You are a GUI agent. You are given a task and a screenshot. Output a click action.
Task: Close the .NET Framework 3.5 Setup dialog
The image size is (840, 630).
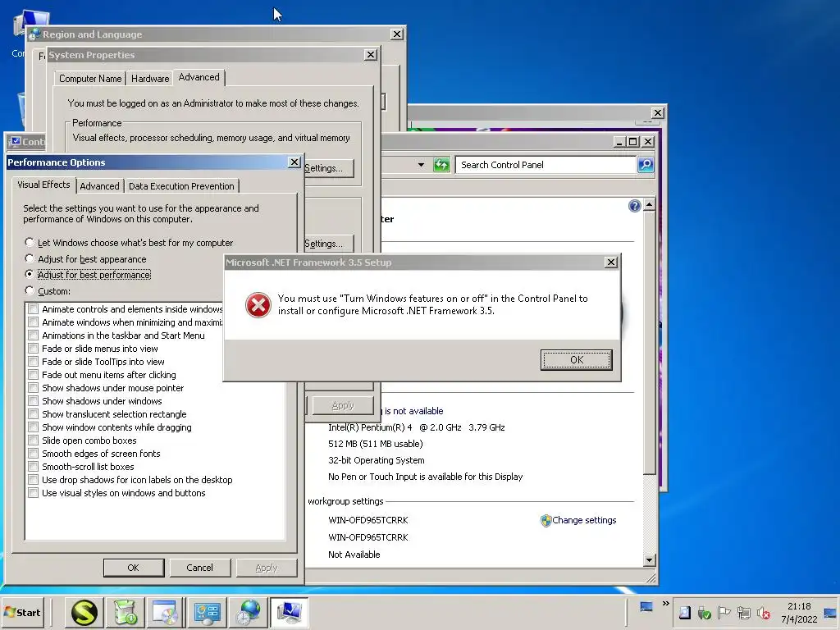[610, 262]
